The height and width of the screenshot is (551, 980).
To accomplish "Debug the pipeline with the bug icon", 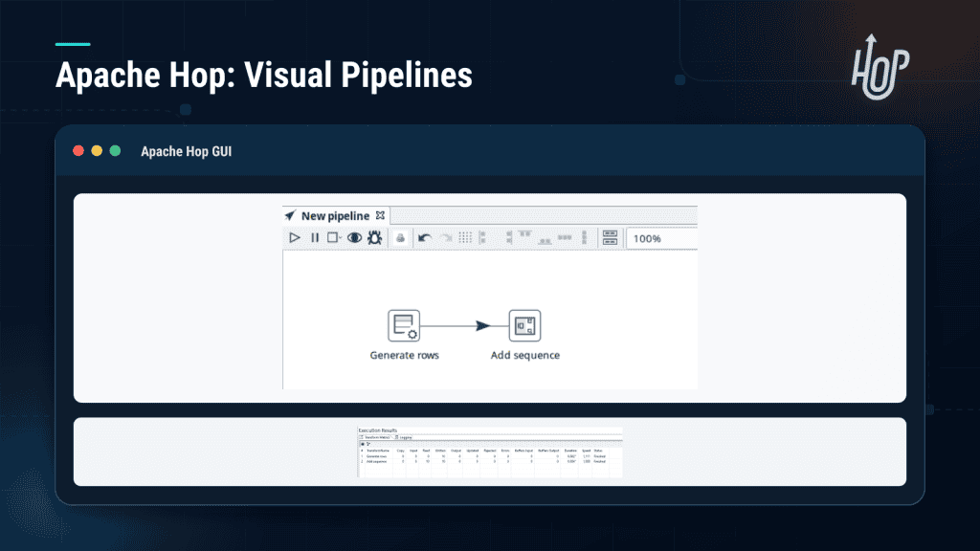I will [x=374, y=238].
